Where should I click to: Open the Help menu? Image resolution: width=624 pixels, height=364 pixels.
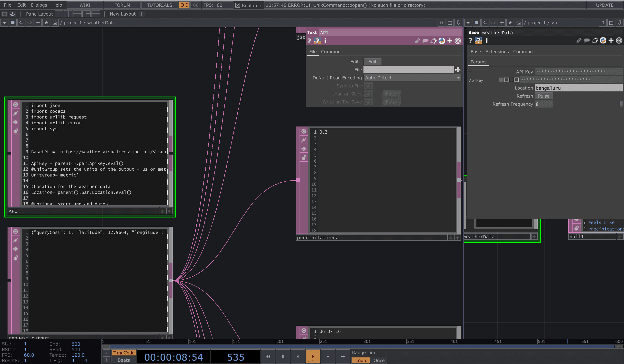[x=57, y=5]
